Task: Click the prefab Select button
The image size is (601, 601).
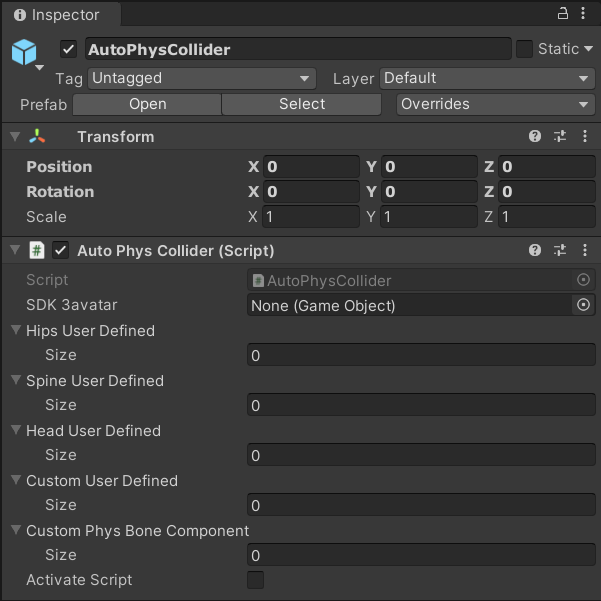Action: click(301, 104)
